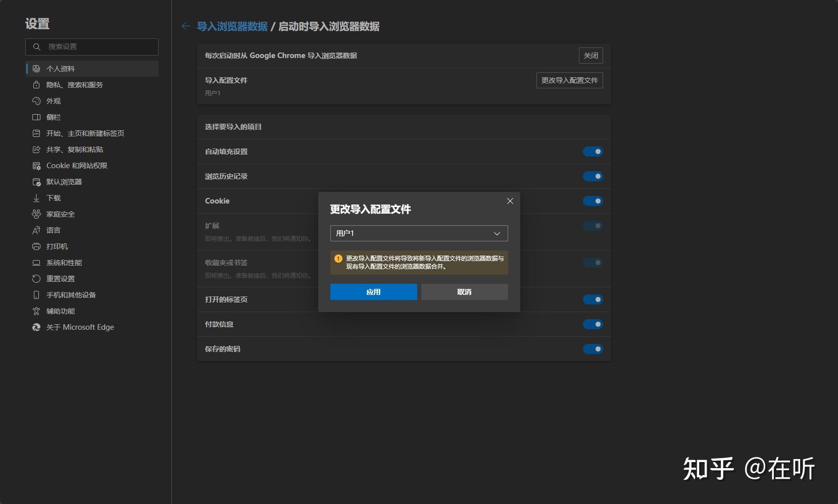Open the 下载 downloads settings icon
This screenshot has width=838, height=504.
coord(36,198)
